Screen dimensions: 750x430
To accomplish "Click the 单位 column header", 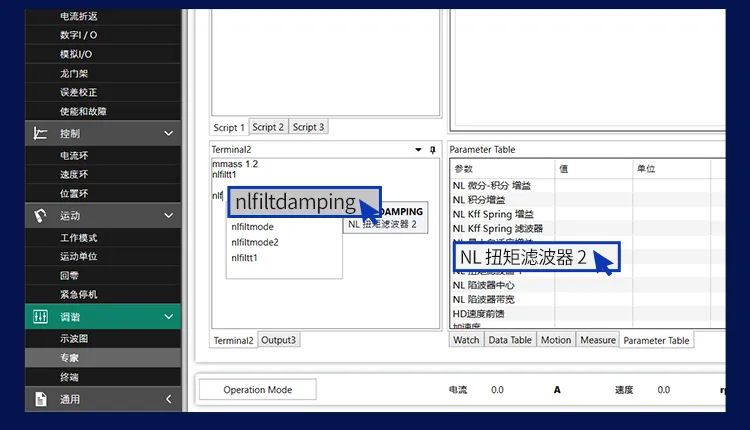I will click(672, 169).
